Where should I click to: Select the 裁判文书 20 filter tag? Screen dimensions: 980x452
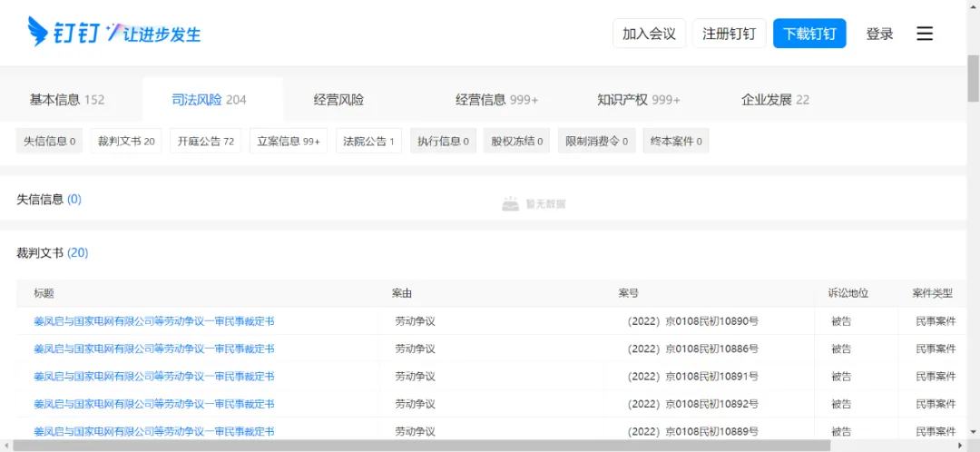point(126,141)
